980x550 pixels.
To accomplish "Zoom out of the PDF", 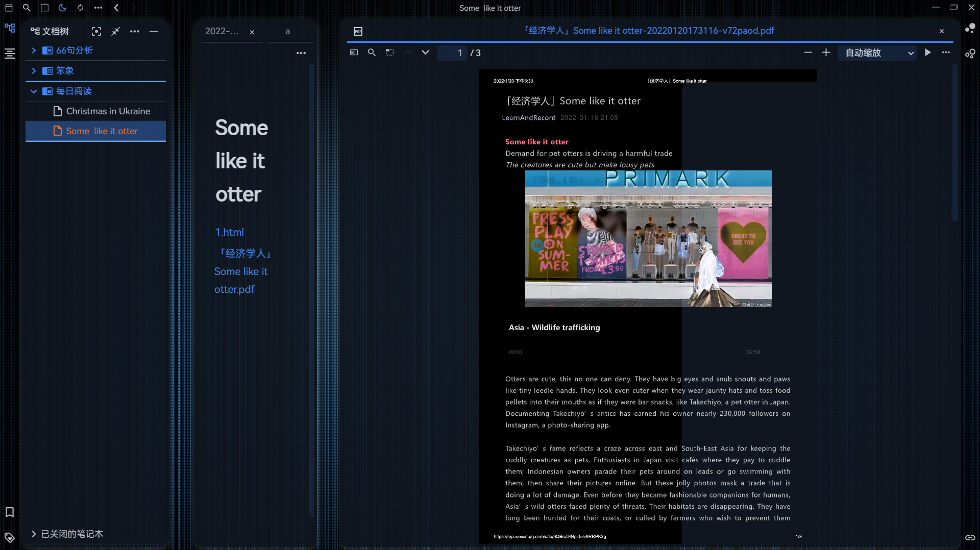I will coord(808,53).
